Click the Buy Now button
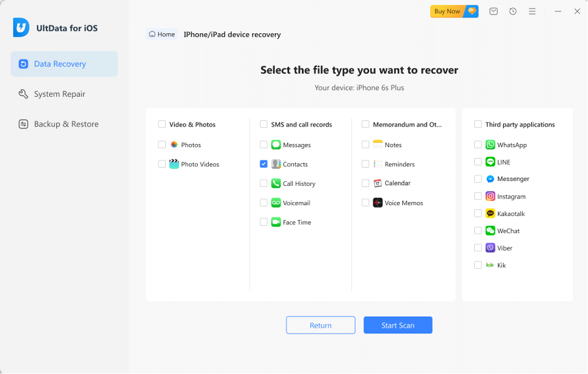 [446, 11]
